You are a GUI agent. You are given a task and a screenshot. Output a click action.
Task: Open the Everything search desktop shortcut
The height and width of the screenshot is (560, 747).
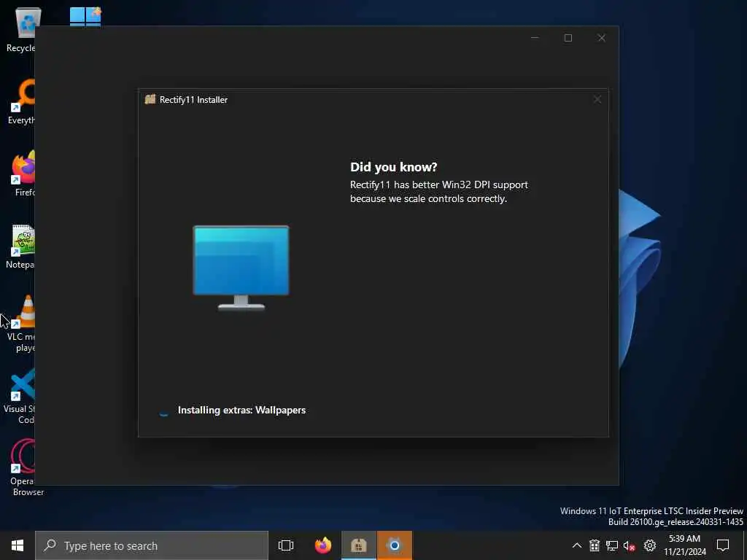pos(21,101)
